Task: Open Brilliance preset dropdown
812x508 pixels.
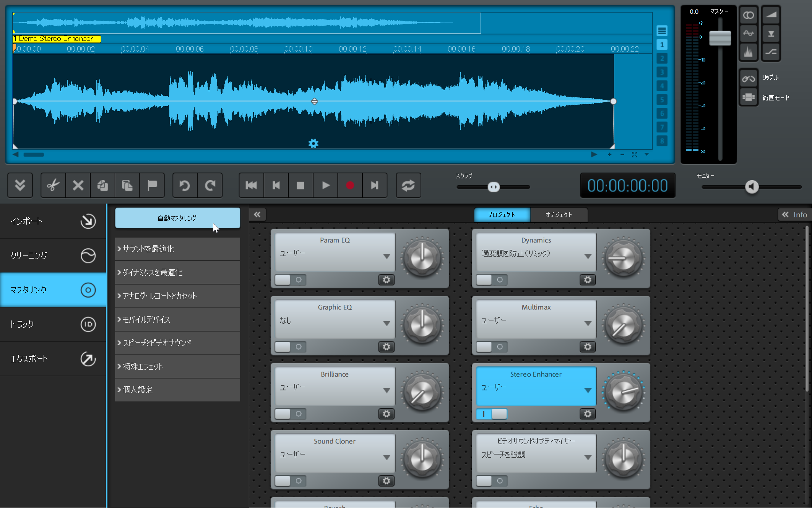Action: [387, 390]
